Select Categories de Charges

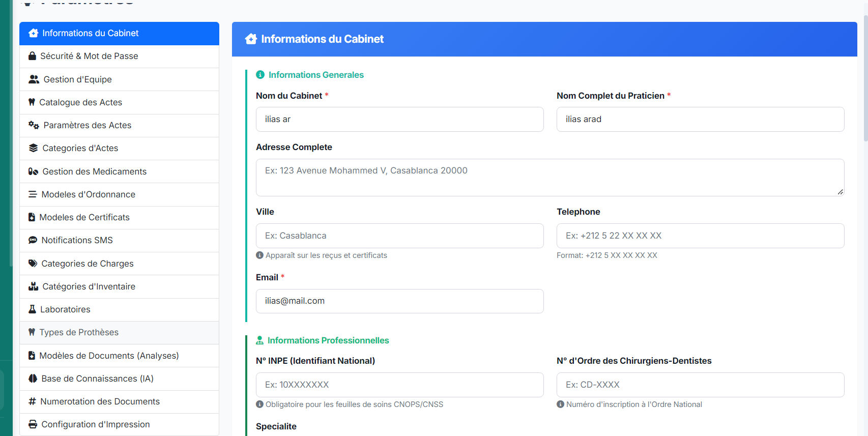[x=119, y=264]
